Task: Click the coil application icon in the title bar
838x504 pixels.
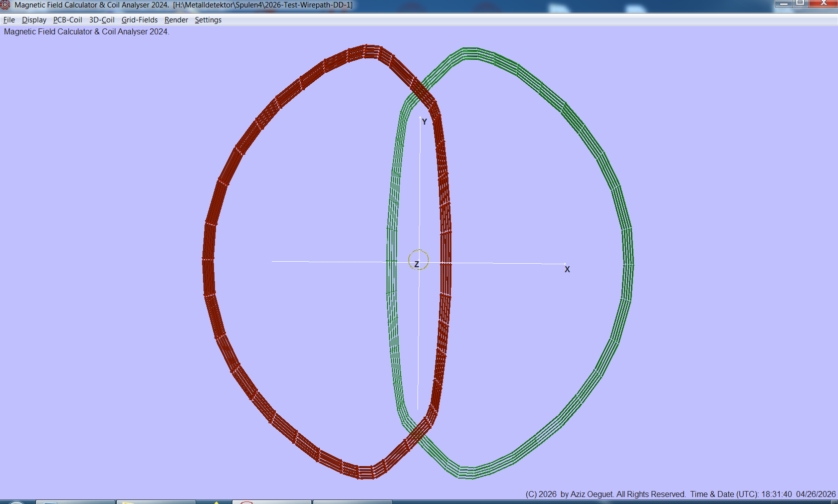Action: [x=5, y=5]
